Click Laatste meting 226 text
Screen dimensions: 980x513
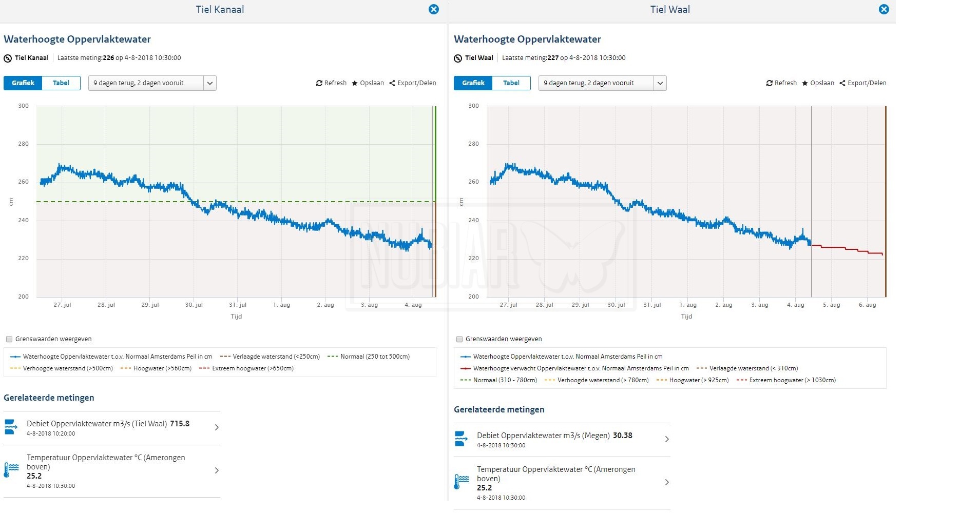point(119,58)
